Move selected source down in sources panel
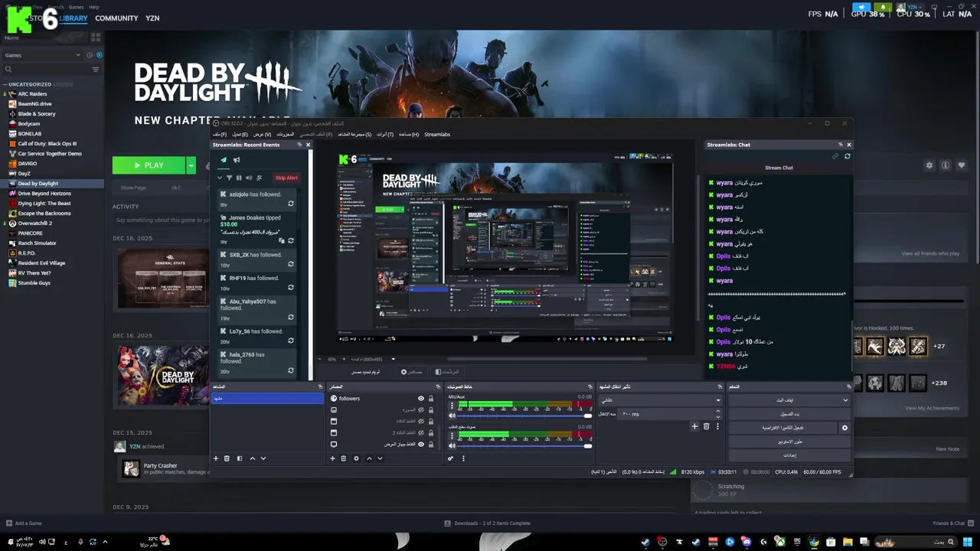 pos(380,458)
